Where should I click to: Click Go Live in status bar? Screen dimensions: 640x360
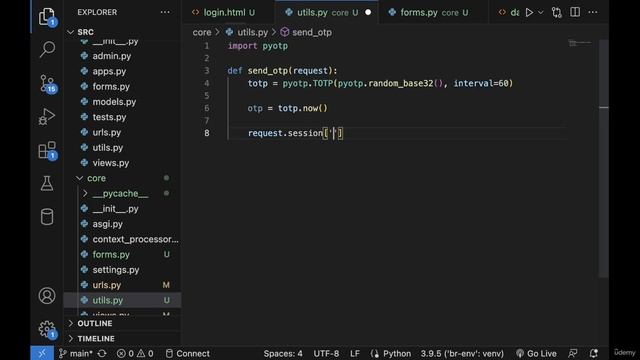(536, 353)
